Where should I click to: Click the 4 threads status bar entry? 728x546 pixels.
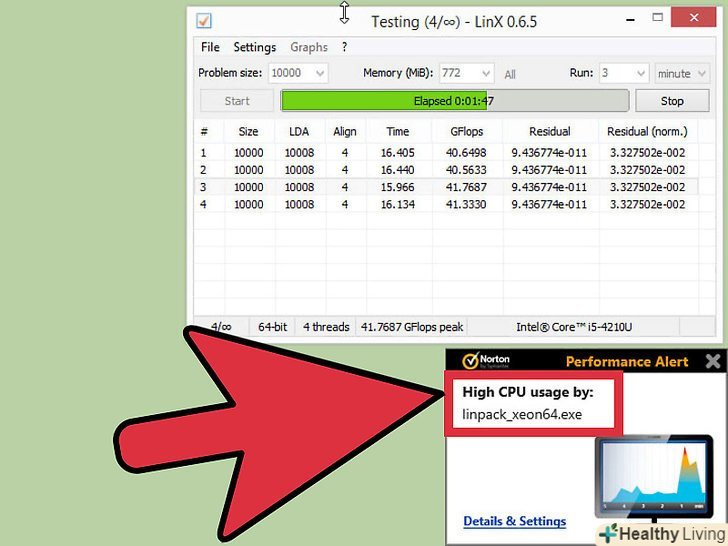click(326, 327)
